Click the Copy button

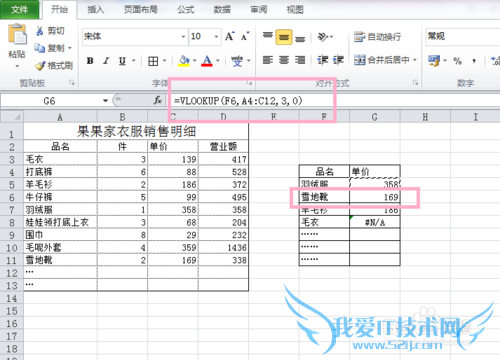(x=50, y=48)
